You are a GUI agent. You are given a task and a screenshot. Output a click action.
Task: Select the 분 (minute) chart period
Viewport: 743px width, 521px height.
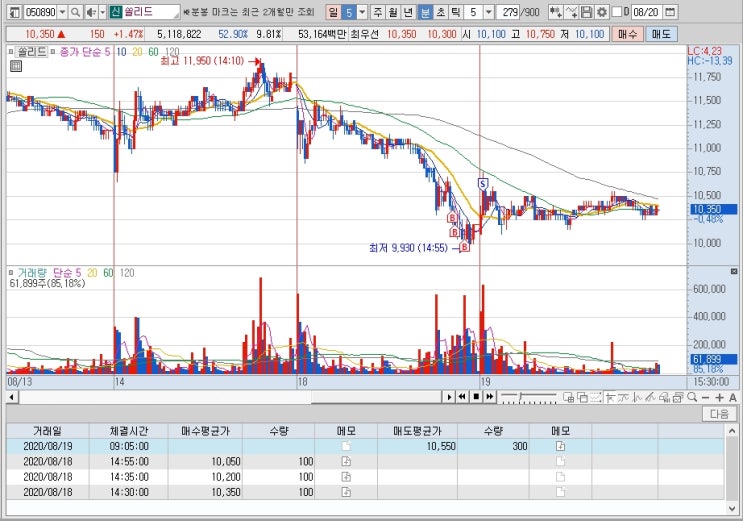[426, 12]
